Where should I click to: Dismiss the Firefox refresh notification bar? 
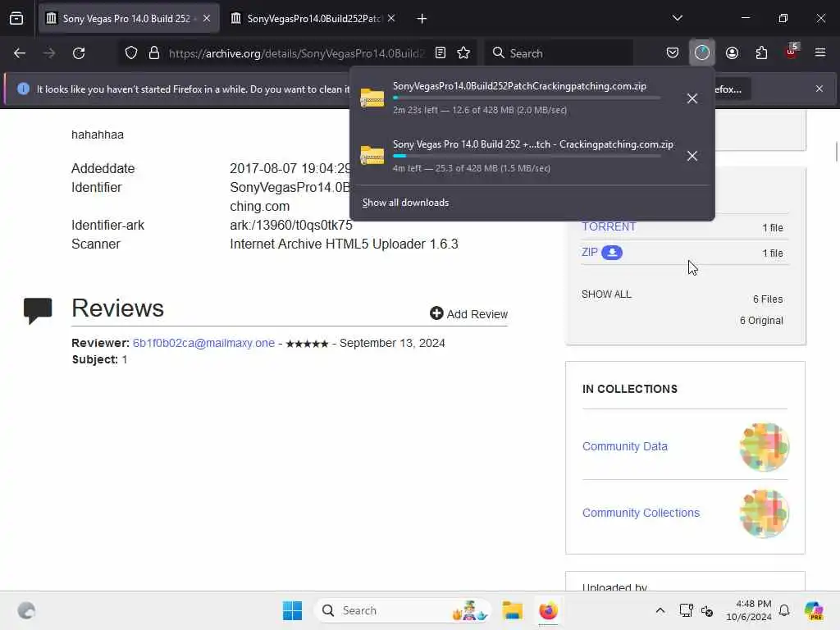[x=819, y=89]
